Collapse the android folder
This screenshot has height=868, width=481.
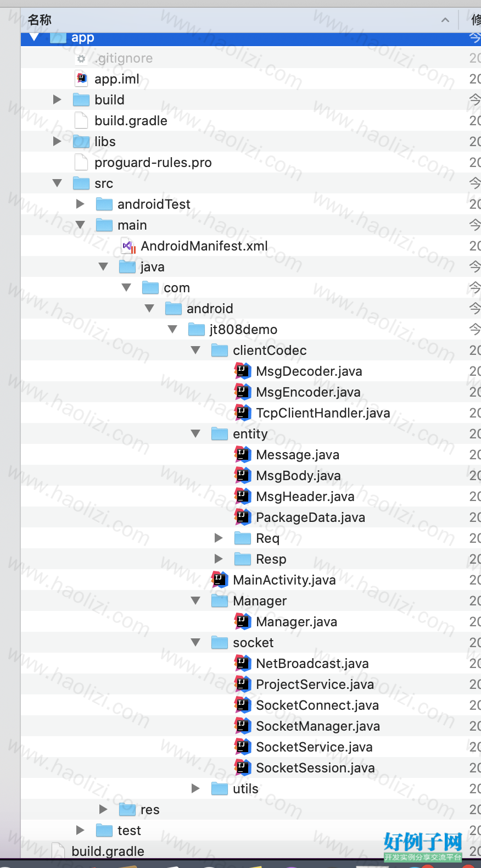click(149, 308)
